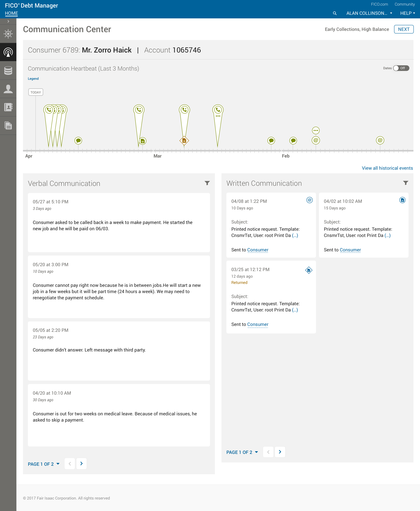Open the documents sidebar icon
Image resolution: width=420 pixels, height=511 pixels.
click(8, 126)
